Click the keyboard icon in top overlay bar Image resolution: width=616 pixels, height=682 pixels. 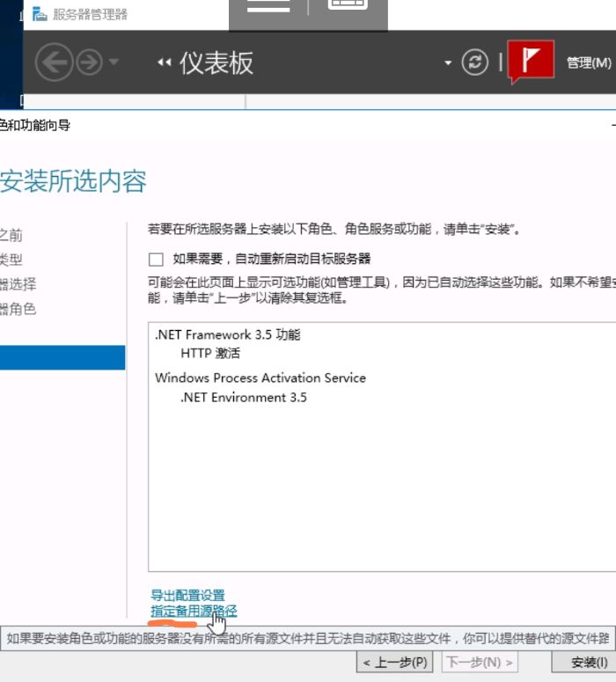point(348,4)
